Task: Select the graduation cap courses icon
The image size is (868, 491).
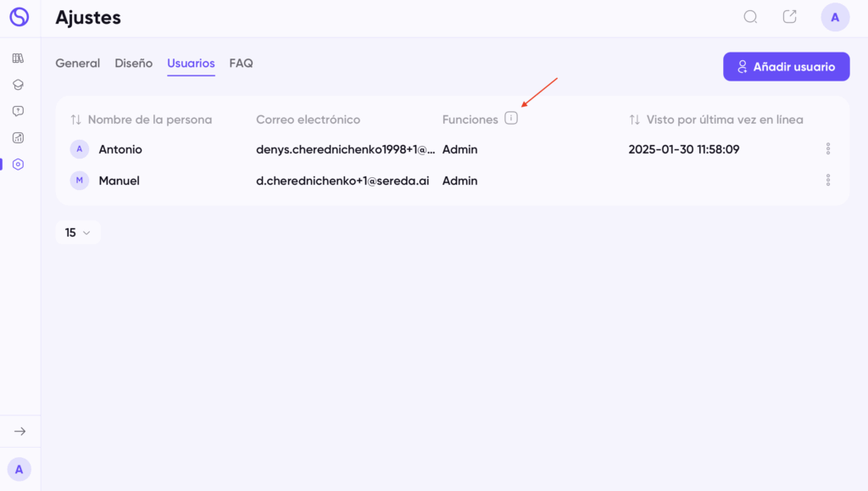Action: (x=19, y=85)
